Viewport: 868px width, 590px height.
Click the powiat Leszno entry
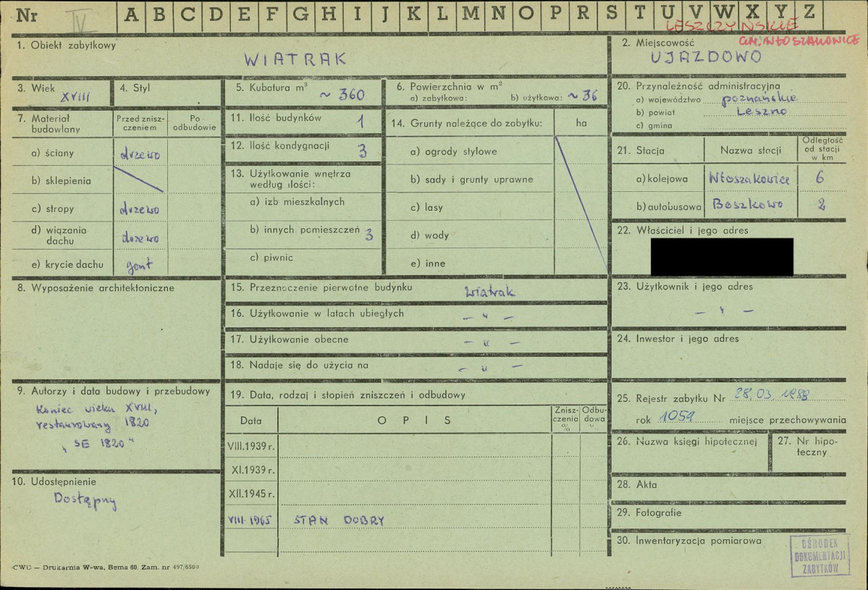click(x=762, y=111)
